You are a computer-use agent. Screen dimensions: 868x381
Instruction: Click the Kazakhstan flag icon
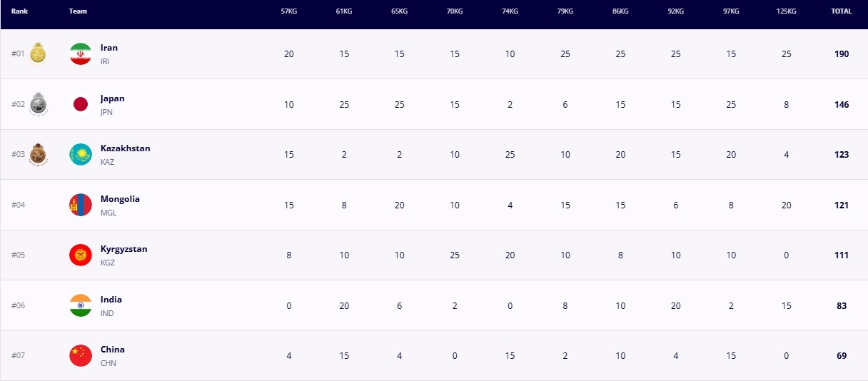(81, 155)
